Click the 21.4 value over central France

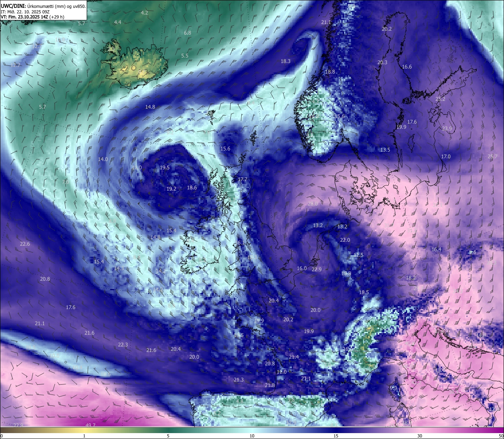click(294, 357)
